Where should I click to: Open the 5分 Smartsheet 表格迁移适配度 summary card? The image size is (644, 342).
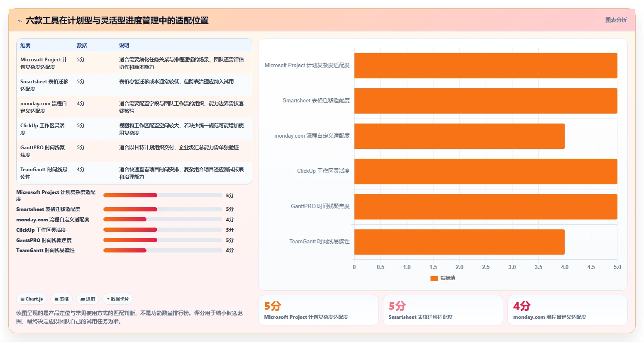pyautogui.click(x=443, y=310)
